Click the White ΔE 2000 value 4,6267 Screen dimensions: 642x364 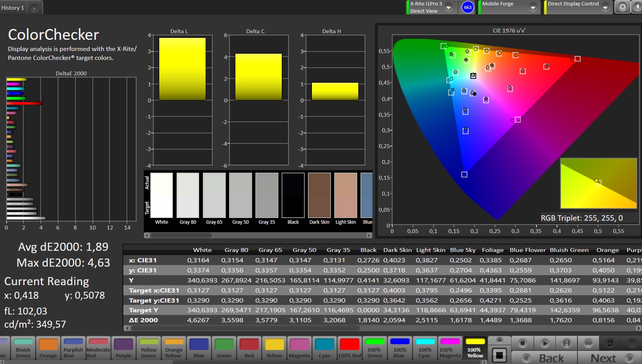(x=198, y=320)
